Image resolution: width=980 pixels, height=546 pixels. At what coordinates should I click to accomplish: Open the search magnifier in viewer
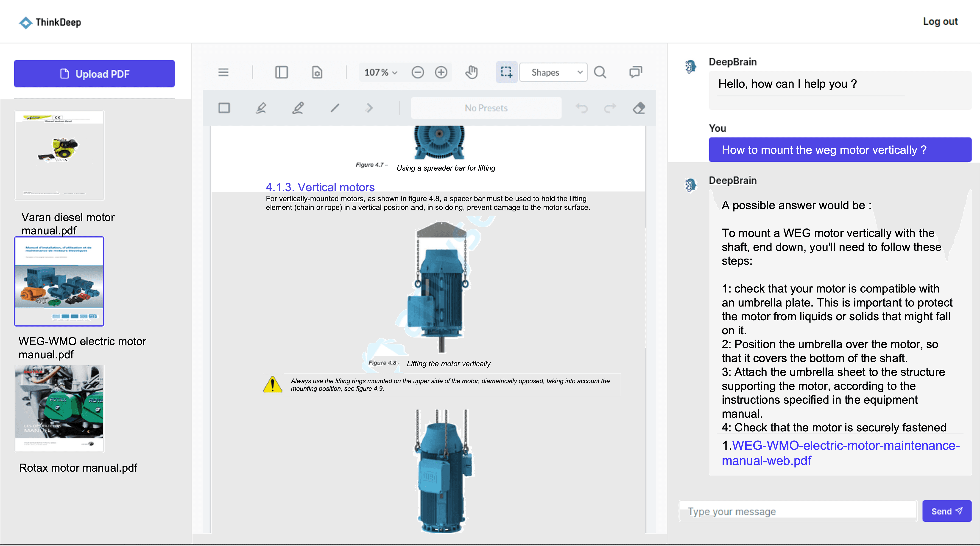click(600, 72)
